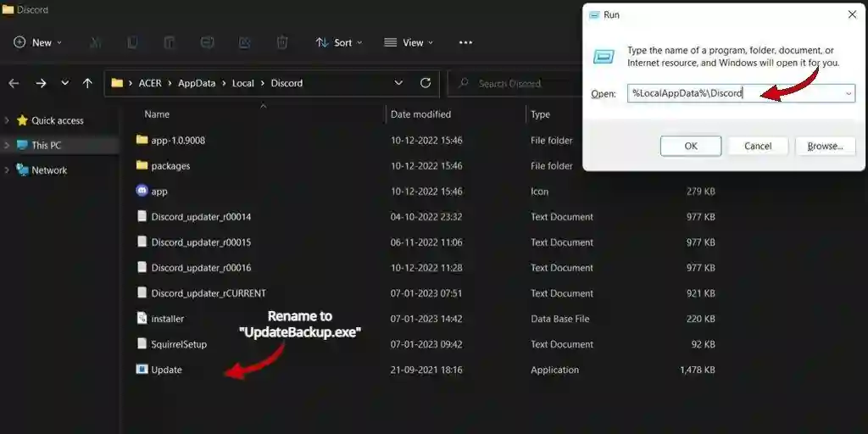Click the Copy icon in toolbar

coord(132,42)
